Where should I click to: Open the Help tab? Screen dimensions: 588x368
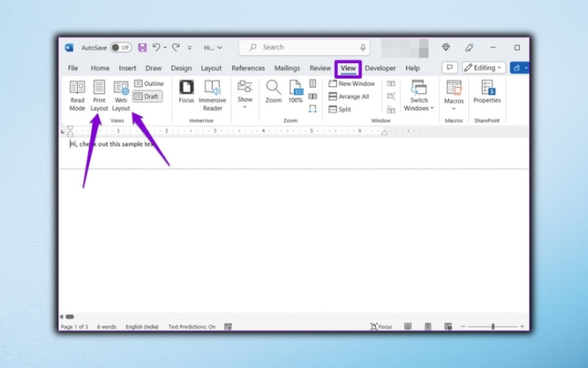(412, 68)
